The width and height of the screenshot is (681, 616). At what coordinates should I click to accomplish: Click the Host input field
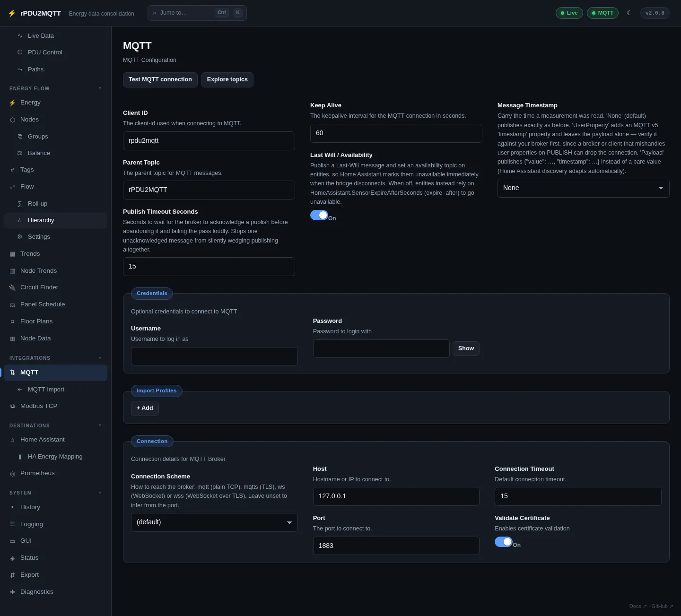(x=396, y=496)
